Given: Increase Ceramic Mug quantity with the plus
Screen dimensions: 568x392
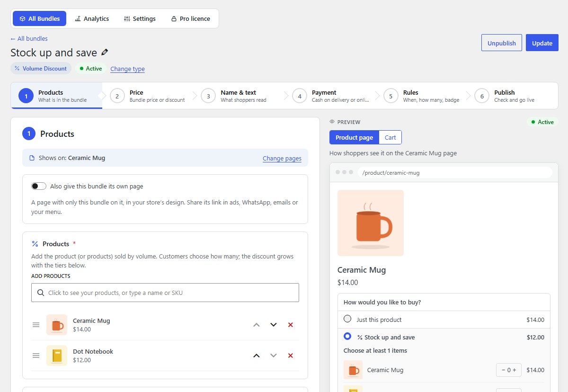Looking at the screenshot, I should [515, 370].
